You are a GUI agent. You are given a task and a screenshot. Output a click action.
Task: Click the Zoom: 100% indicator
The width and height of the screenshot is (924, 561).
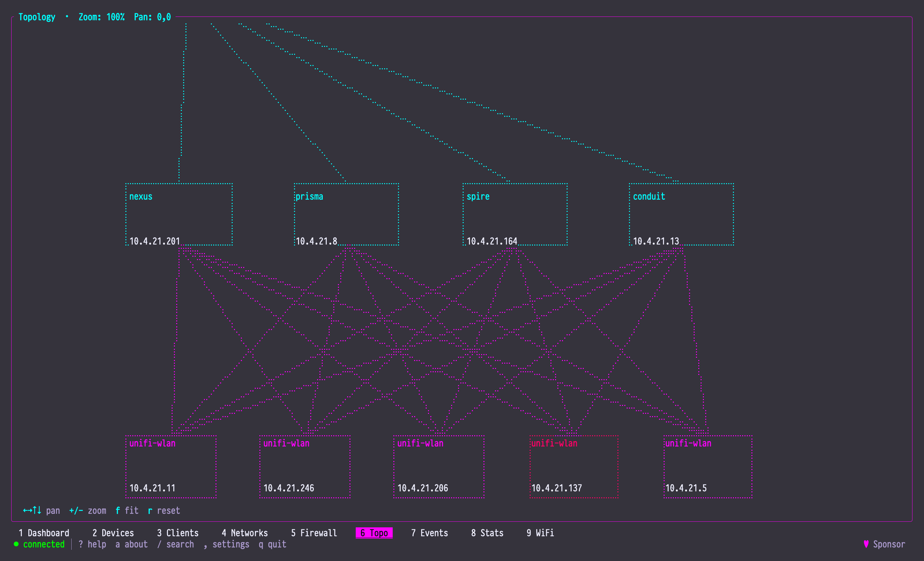tap(101, 17)
